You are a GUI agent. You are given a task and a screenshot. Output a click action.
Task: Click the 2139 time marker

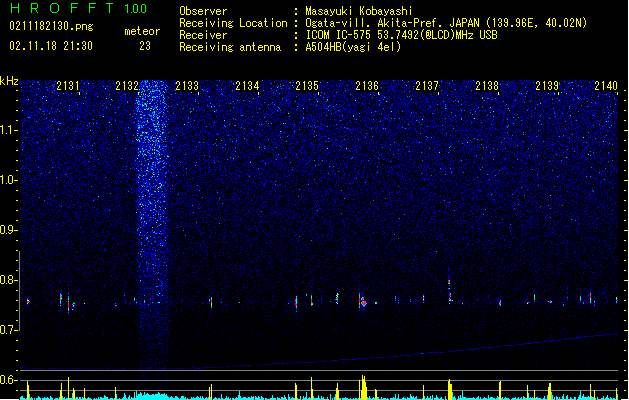point(547,86)
